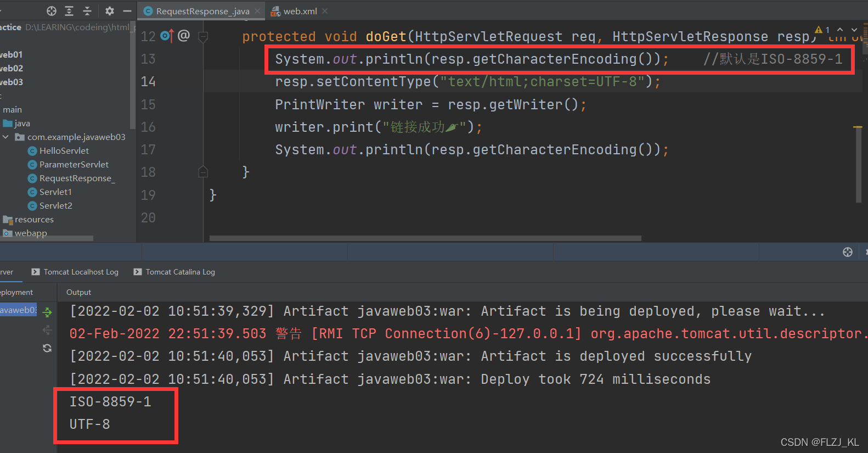Click the editor horizontal scrollbar
Viewport: 868px width, 453px height.
(425, 238)
